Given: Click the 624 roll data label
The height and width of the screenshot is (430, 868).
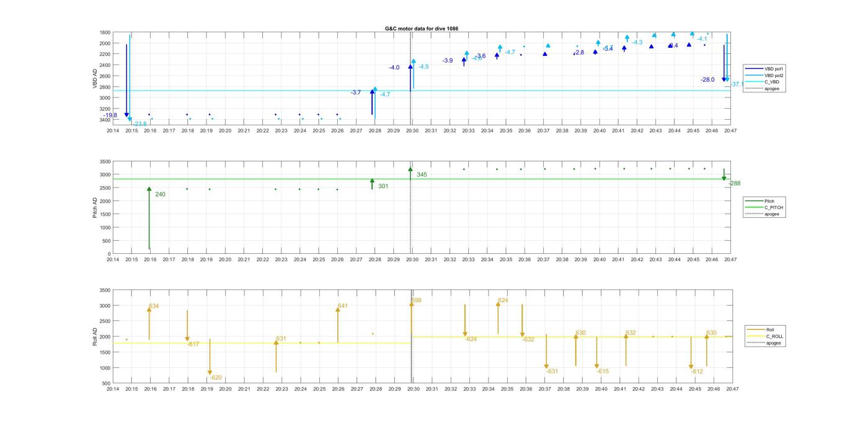Looking at the screenshot, I should click(x=503, y=301).
